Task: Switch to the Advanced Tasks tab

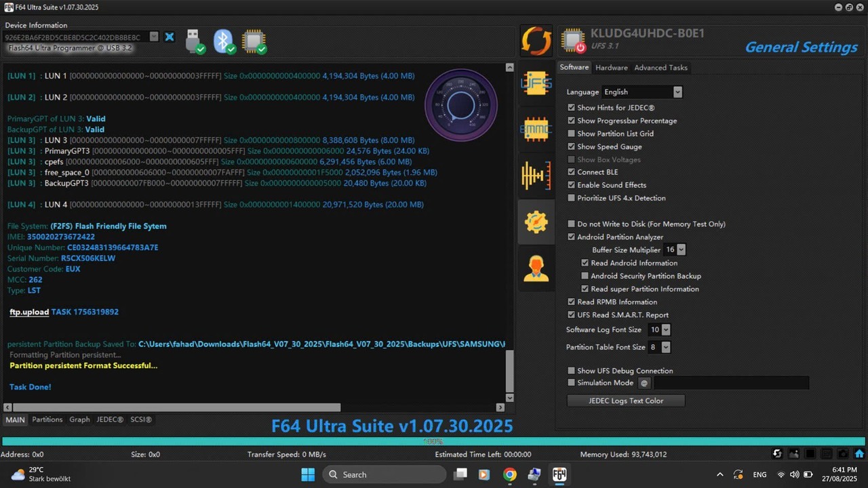Action: pyautogui.click(x=661, y=68)
